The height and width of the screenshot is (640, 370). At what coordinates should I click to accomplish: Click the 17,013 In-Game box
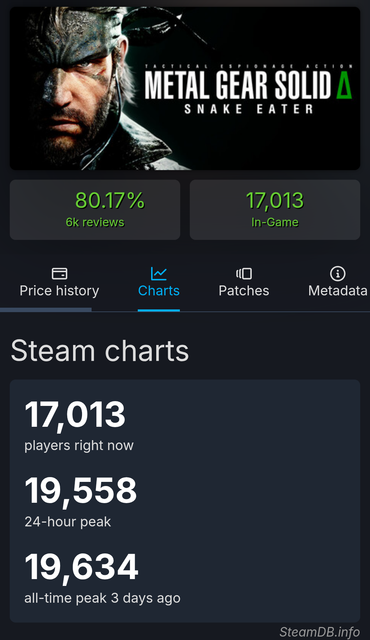275,210
